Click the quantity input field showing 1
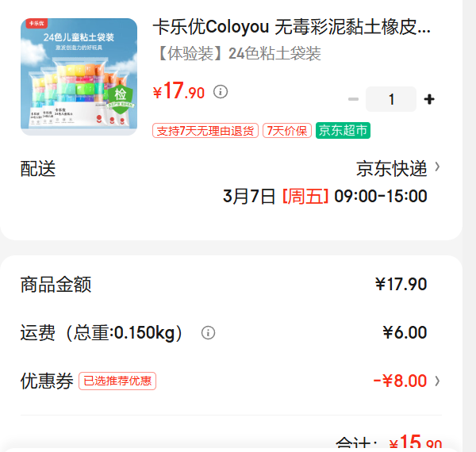 [391, 99]
